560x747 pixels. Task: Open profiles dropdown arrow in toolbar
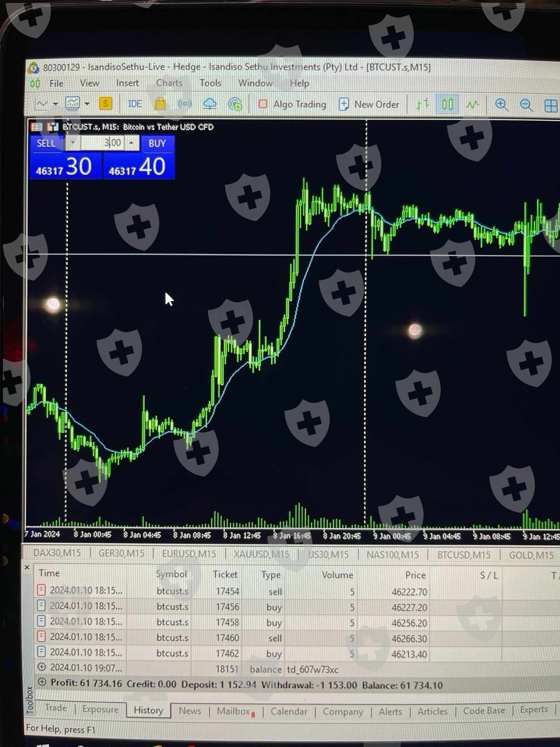pos(87,104)
